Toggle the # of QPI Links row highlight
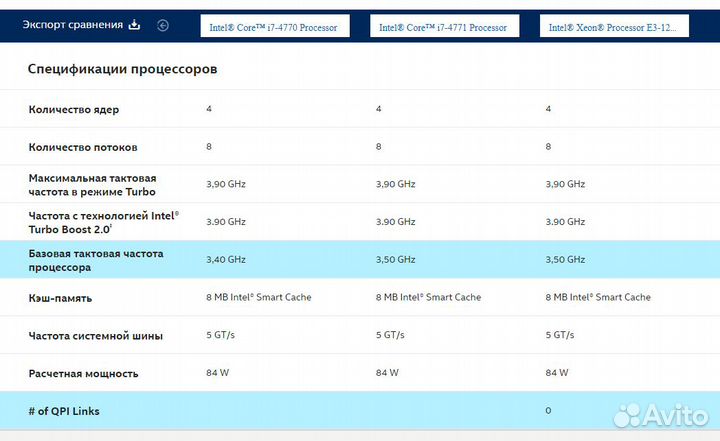This screenshot has height=441, width=720. click(x=64, y=411)
